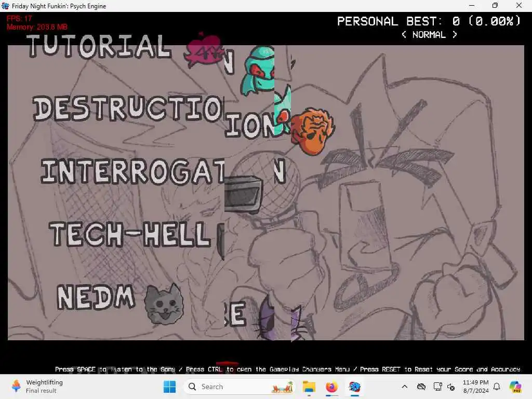532x399 pixels.
Task: Click the FPS counter text
Action: (19, 19)
